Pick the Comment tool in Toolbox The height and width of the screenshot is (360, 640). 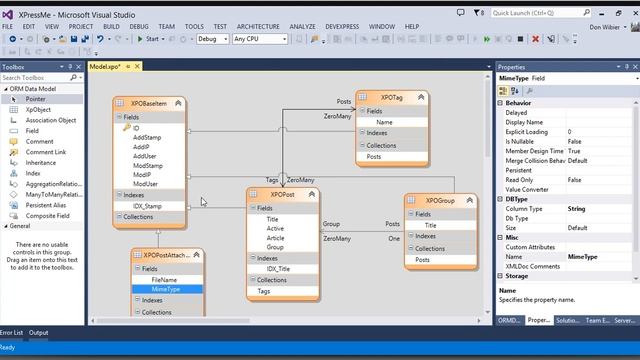(39, 141)
